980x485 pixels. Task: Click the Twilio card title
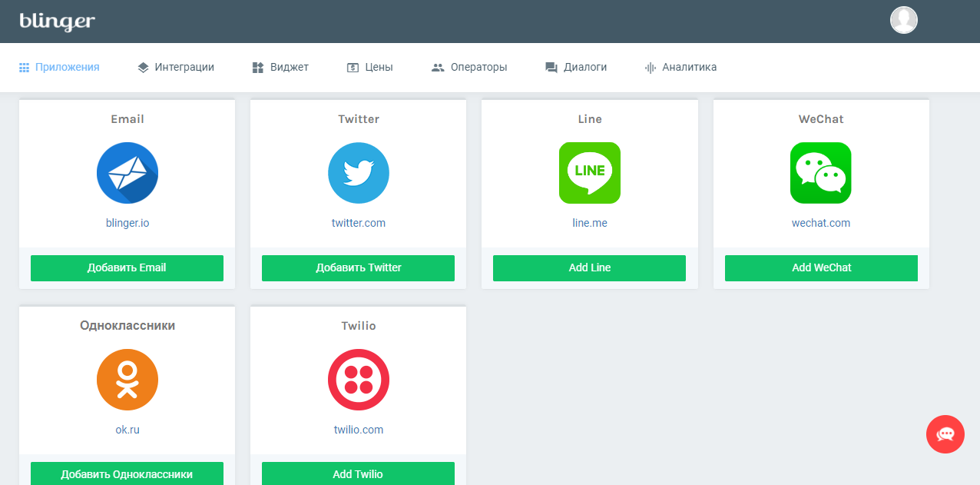point(359,326)
